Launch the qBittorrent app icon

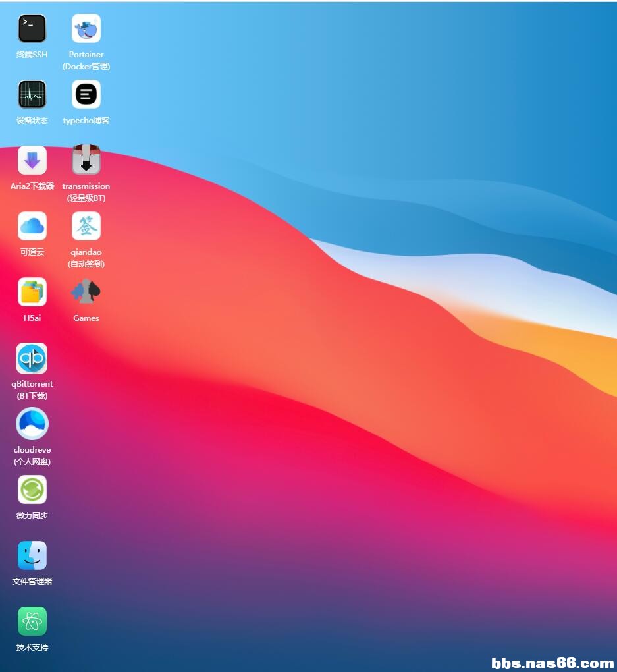pyautogui.click(x=32, y=358)
